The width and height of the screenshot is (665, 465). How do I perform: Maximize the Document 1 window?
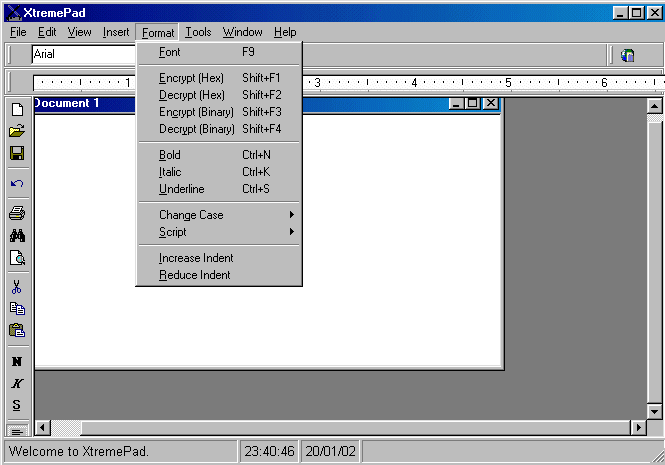[x=473, y=103]
